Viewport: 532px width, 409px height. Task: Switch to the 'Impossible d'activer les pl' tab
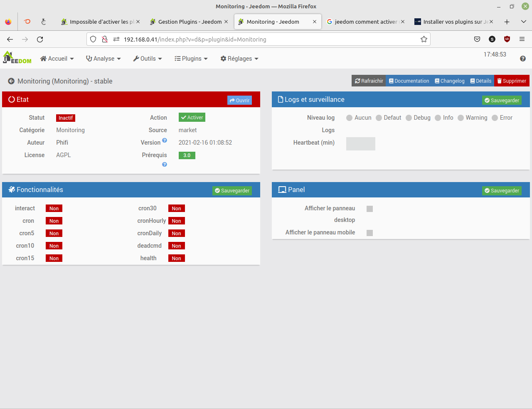click(100, 22)
